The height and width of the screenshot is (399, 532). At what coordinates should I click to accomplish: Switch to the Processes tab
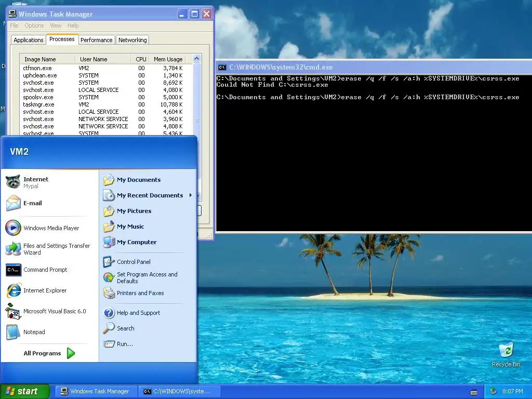[x=62, y=39]
